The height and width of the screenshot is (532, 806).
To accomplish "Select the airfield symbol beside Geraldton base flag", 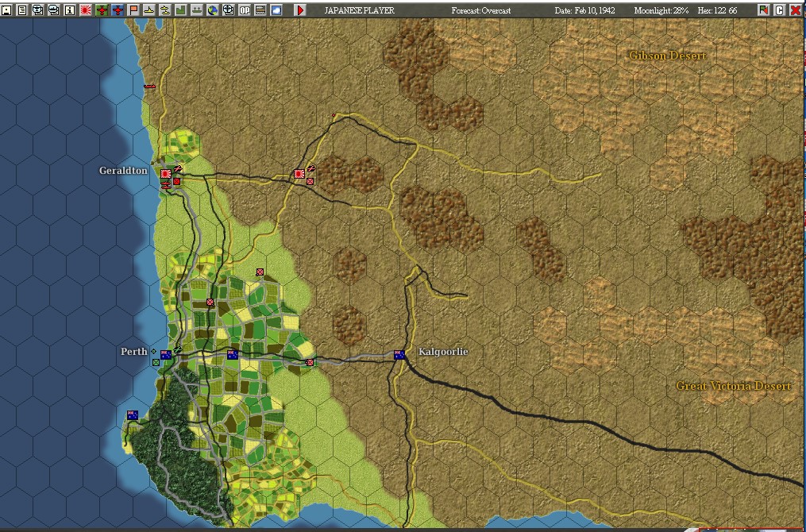I will point(177,168).
